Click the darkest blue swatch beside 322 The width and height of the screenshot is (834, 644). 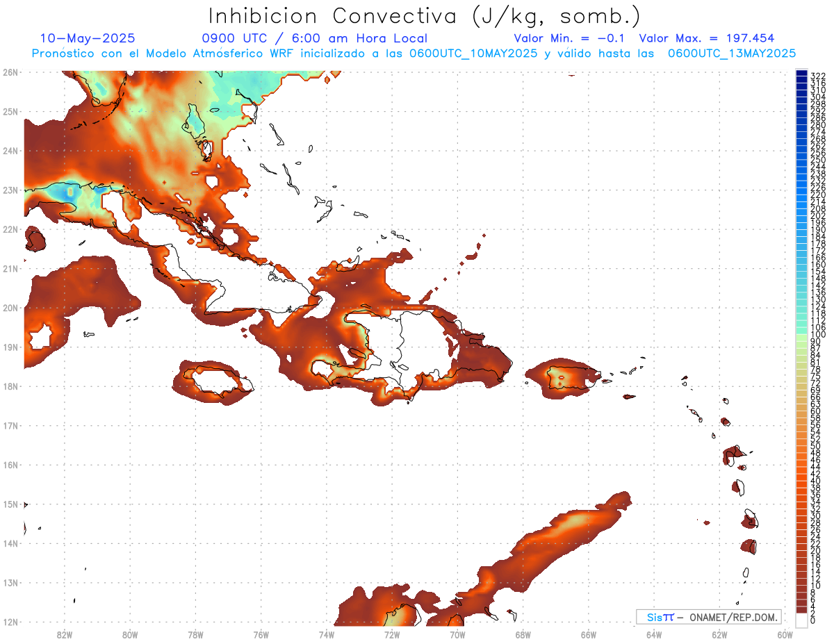click(x=802, y=73)
